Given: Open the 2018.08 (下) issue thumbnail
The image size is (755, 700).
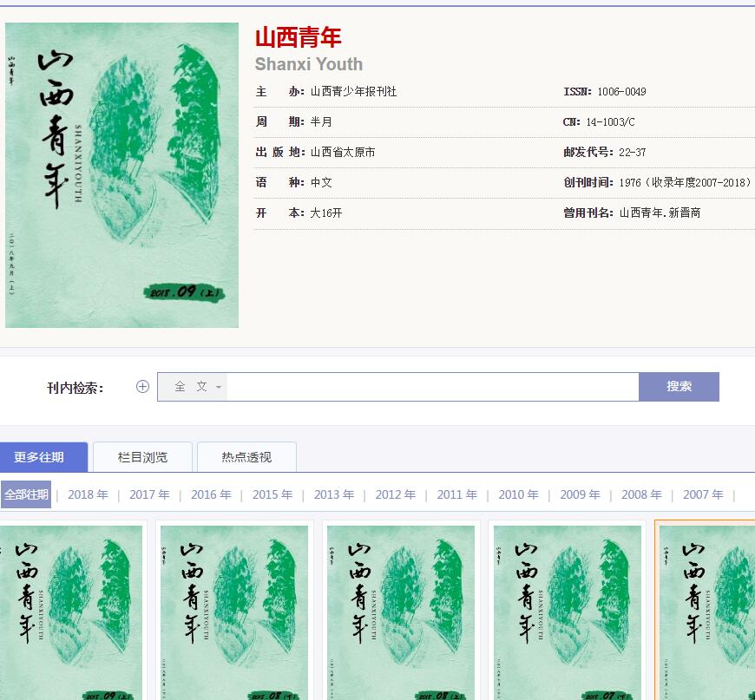Looking at the screenshot, I should [x=234, y=612].
